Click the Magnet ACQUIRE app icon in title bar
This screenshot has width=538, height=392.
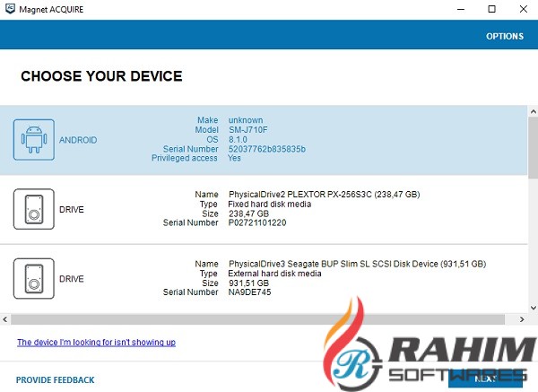click(x=10, y=9)
